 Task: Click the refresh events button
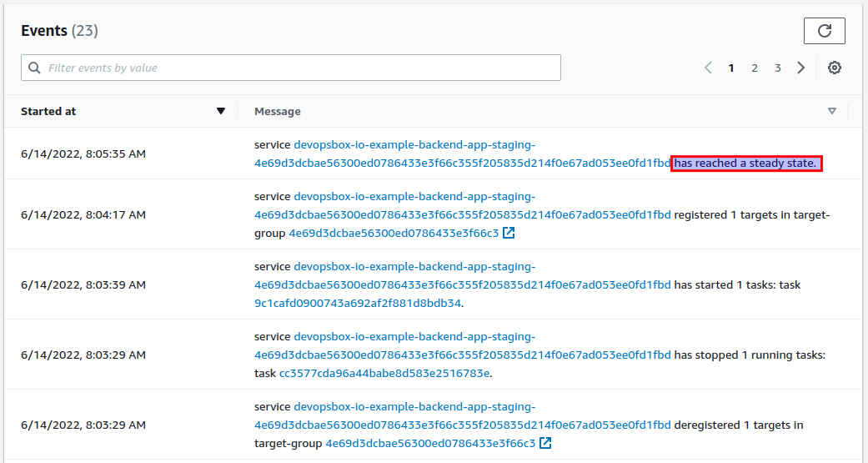824,31
